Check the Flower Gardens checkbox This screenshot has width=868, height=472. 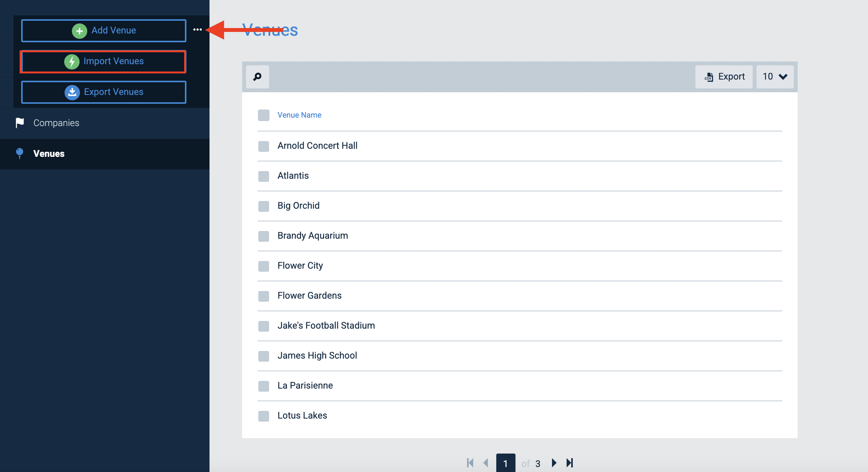click(264, 296)
